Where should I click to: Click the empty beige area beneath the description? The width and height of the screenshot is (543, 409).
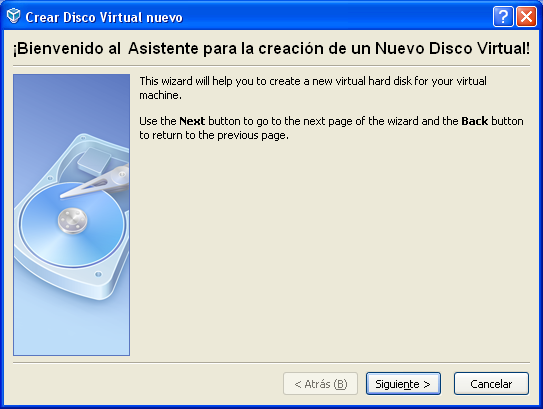(x=332, y=249)
